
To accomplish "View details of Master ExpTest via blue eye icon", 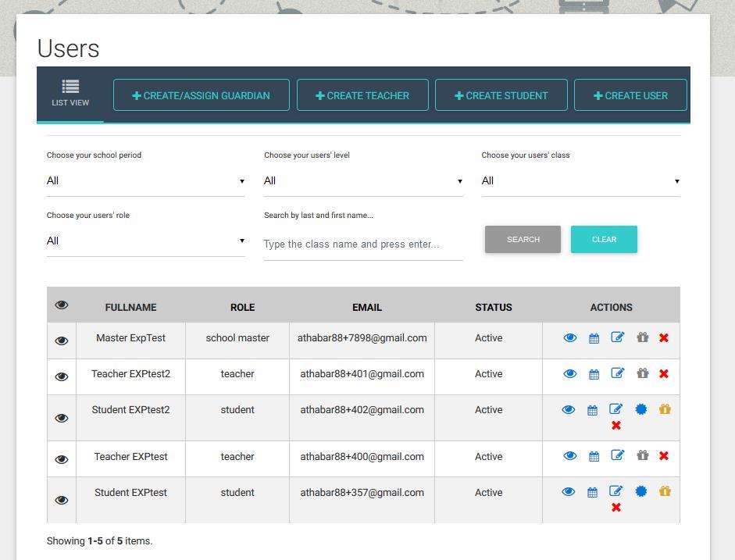I will point(570,338).
